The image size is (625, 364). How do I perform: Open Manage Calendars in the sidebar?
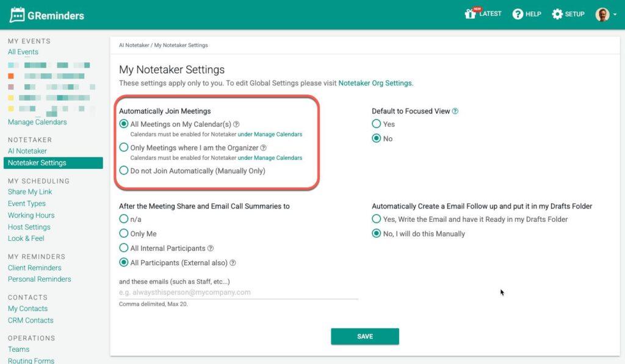click(37, 122)
